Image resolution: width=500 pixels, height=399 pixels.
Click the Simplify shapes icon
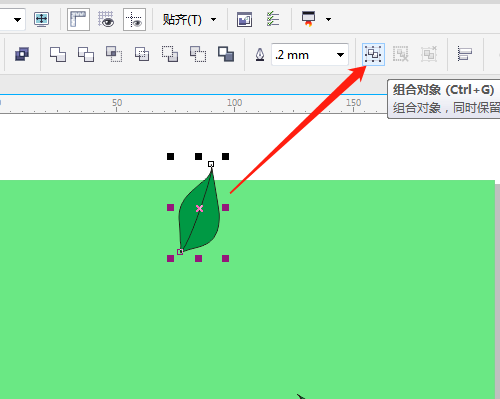(x=142, y=54)
